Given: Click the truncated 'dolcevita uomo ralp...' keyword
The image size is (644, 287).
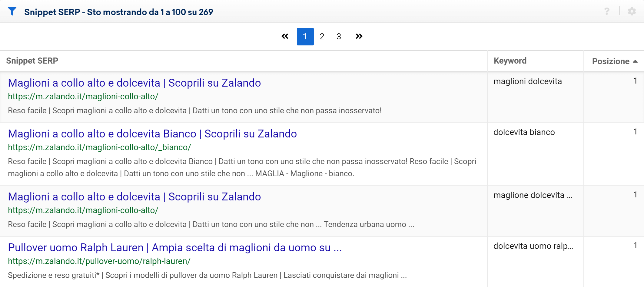Looking at the screenshot, I should 533,246.
